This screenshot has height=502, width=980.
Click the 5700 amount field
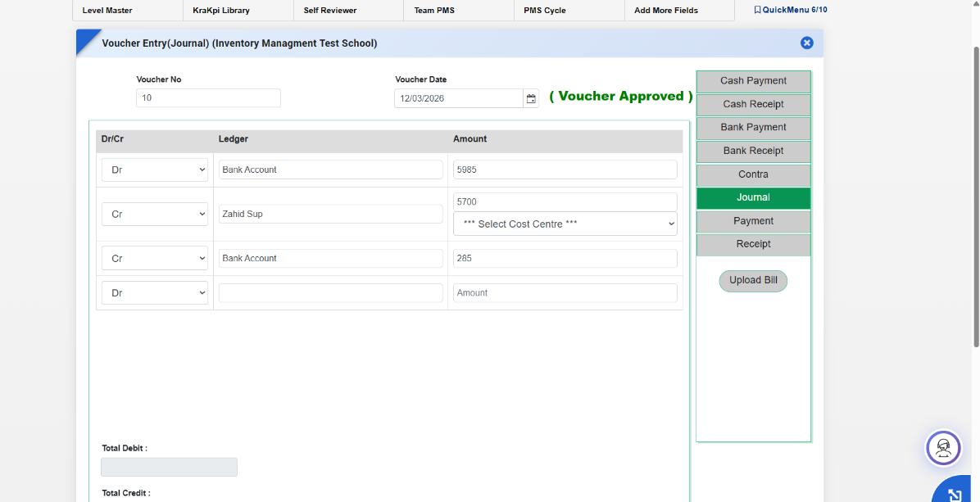(x=565, y=201)
